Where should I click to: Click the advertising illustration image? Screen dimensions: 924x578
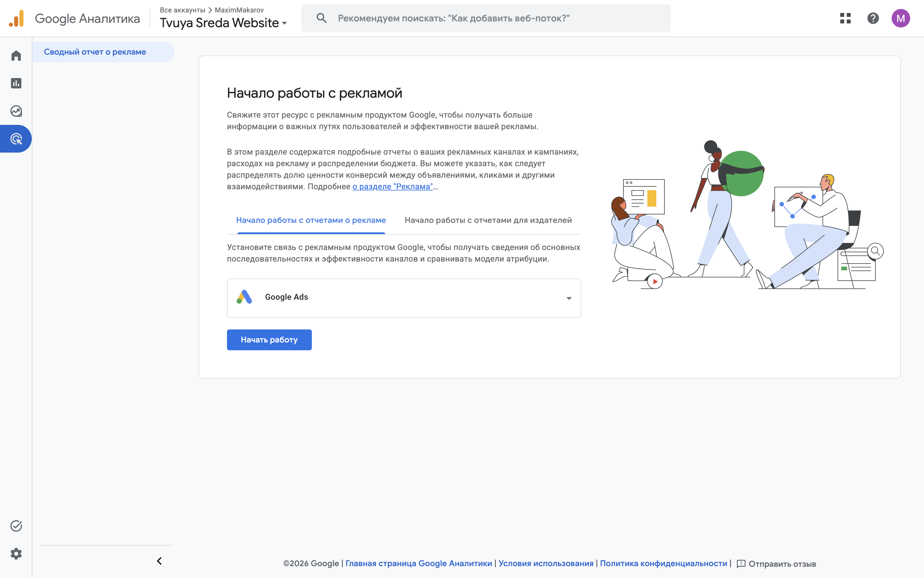pos(747,214)
